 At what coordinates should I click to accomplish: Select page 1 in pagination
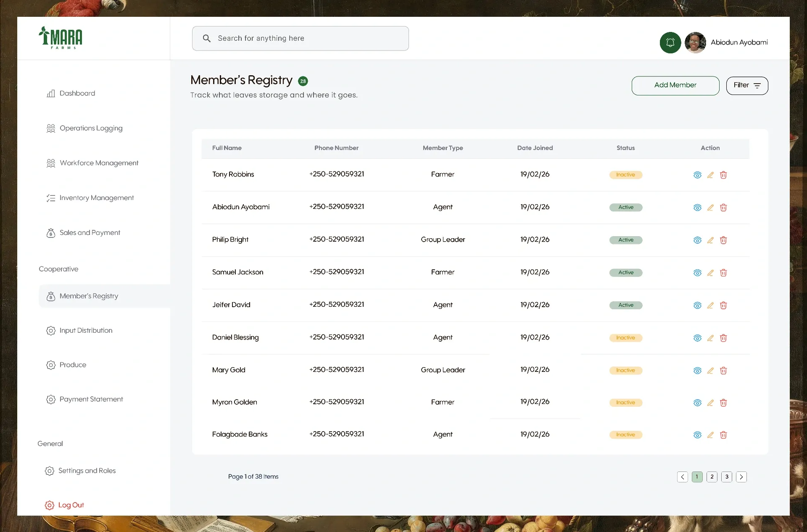tap(697, 477)
